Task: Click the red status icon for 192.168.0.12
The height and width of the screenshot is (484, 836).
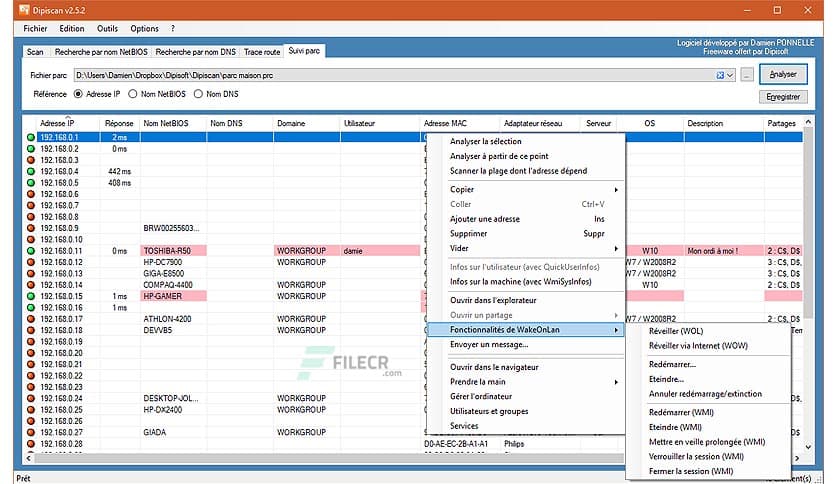Action: 31,262
